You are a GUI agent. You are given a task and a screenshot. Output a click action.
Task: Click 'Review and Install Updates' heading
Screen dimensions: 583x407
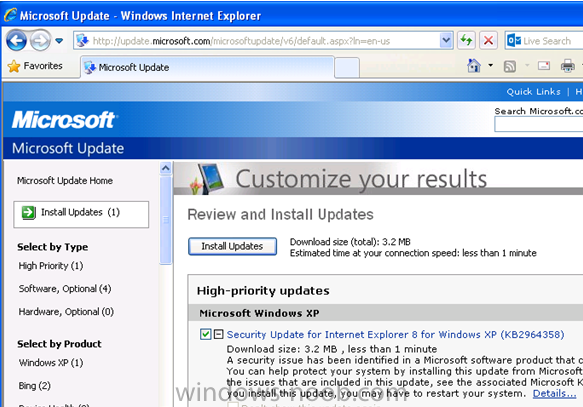tap(280, 214)
